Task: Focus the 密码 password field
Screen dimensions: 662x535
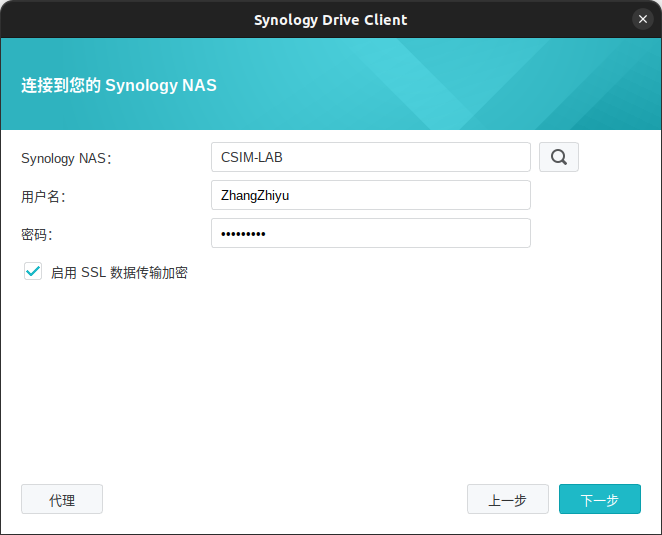Action: click(371, 233)
